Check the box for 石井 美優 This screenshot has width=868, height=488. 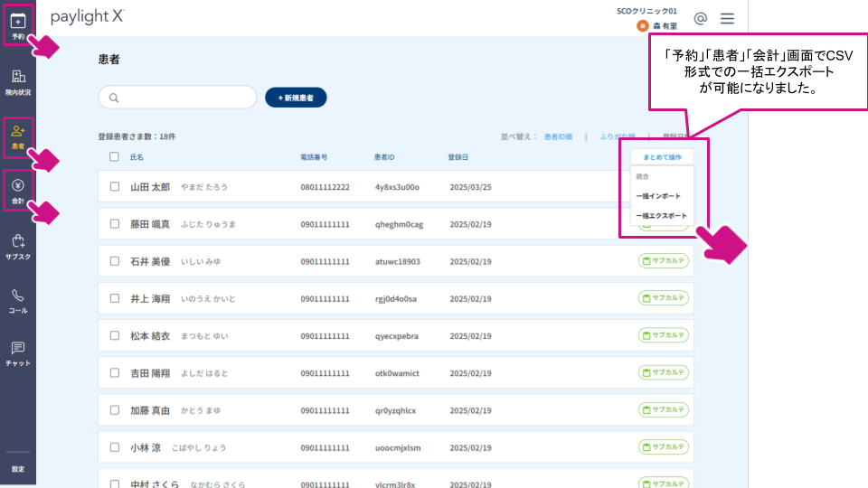(x=115, y=261)
